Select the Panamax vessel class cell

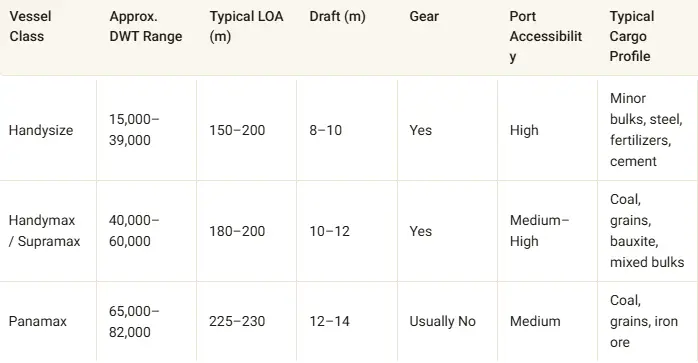click(38, 321)
